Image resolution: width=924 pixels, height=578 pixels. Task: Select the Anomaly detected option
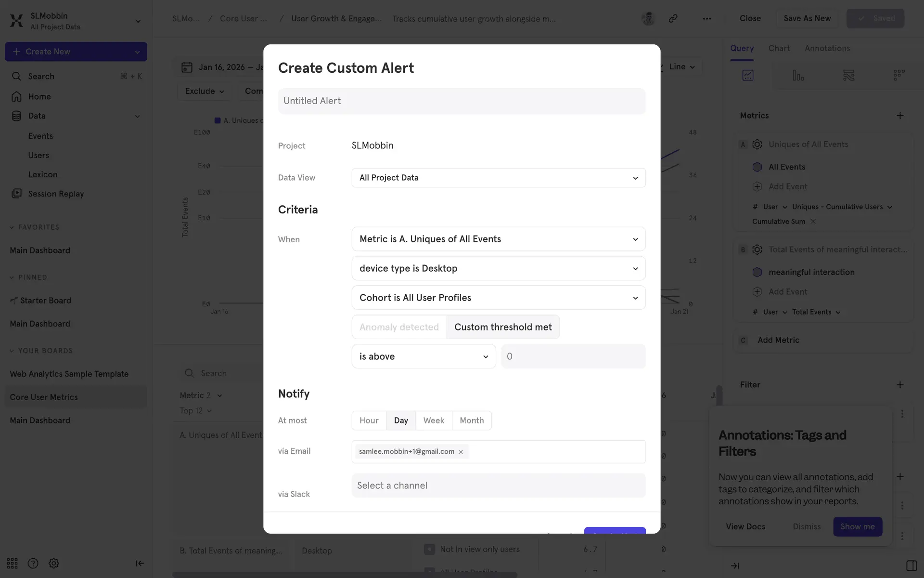[x=399, y=327]
